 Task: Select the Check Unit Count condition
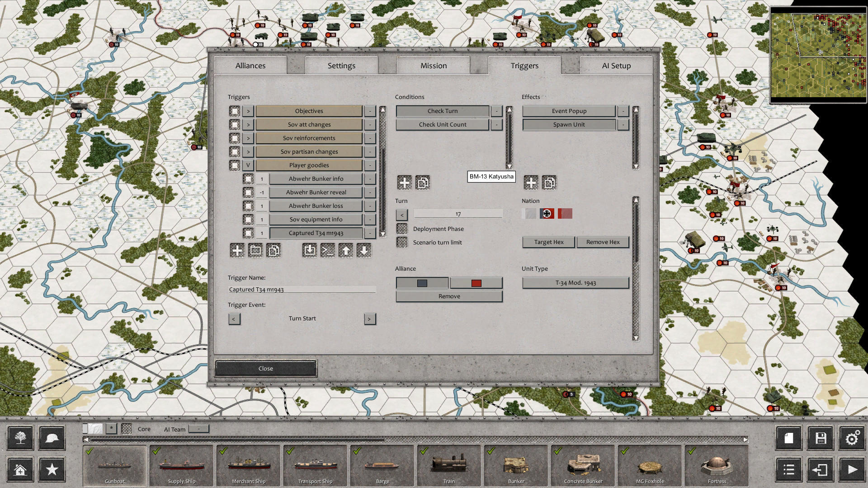(x=443, y=125)
